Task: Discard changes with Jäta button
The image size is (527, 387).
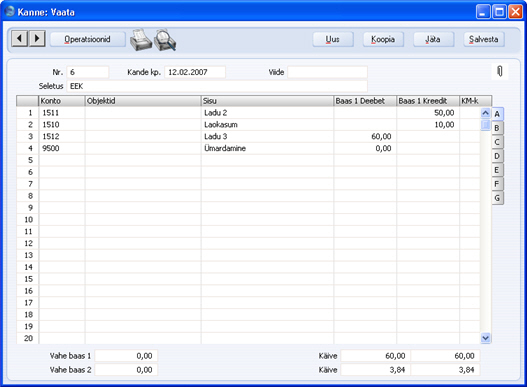Action: click(433, 39)
